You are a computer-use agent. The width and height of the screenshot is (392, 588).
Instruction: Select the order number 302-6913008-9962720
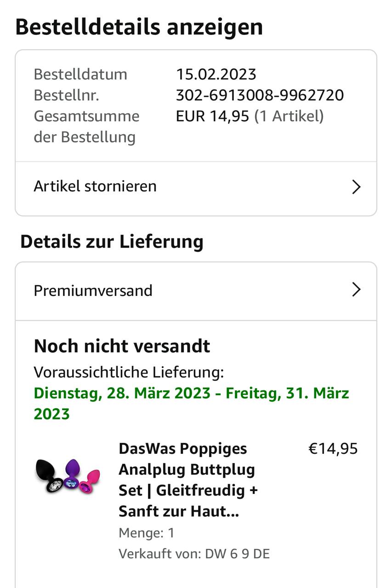[260, 96]
